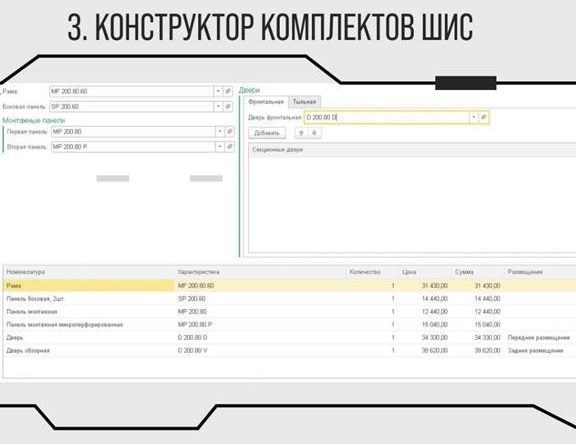This screenshot has height=446, width=576.
Task: Click Сумма cell of Дверь обзорная row
Action: [x=487, y=350]
